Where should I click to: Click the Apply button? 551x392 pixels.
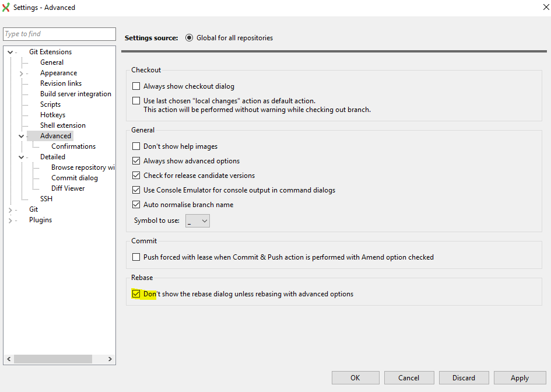[x=520, y=377]
